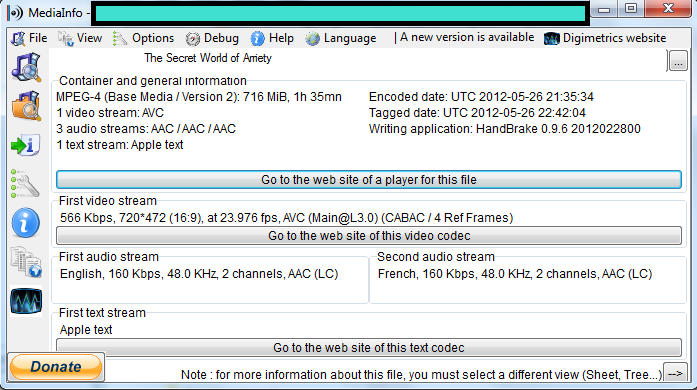The height and width of the screenshot is (390, 697).
Task: Click the View menu icon
Action: tap(65, 39)
